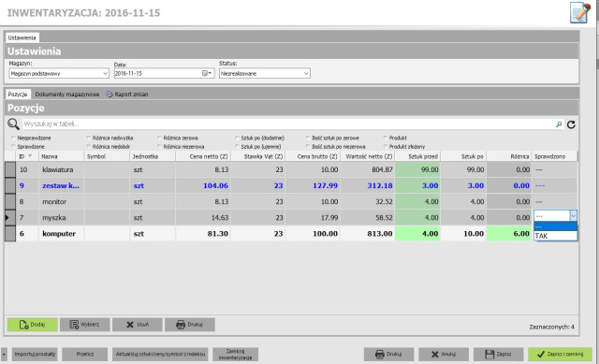Refresh the positions table
Viewport: 599px width, 364px height.
(x=571, y=124)
